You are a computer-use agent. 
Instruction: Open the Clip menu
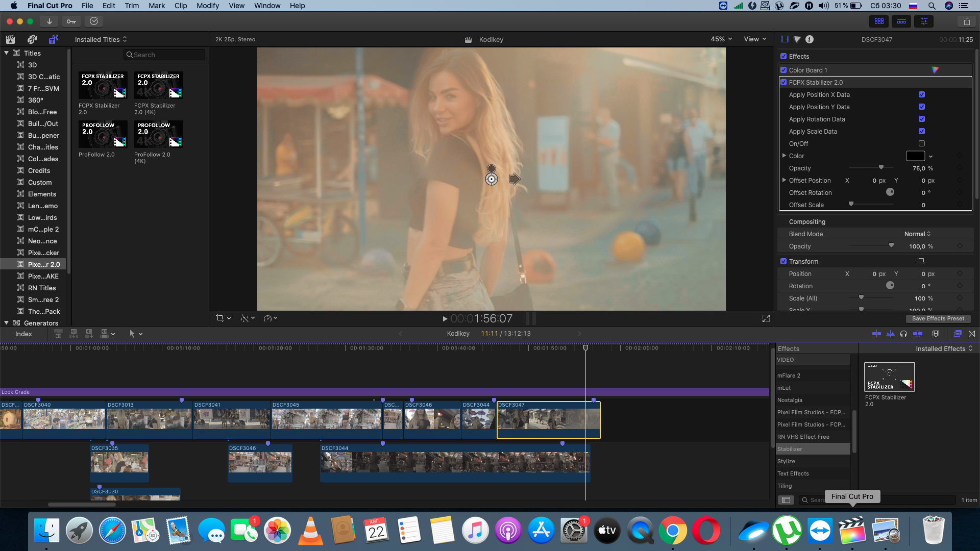tap(180, 6)
